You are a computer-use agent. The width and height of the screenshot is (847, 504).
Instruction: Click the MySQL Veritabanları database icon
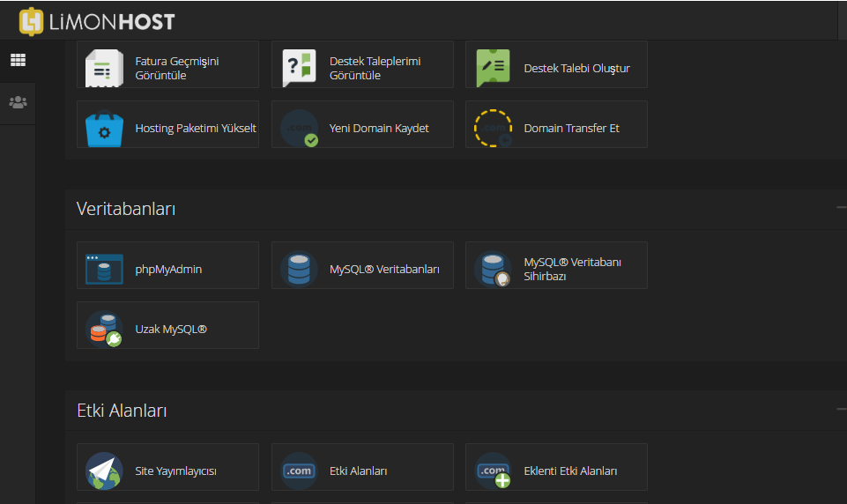(299, 269)
